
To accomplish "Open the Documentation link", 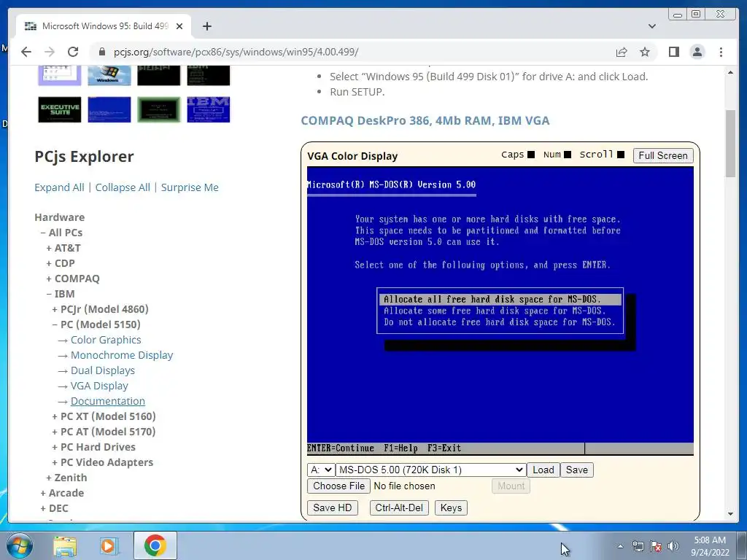I will click(x=108, y=401).
